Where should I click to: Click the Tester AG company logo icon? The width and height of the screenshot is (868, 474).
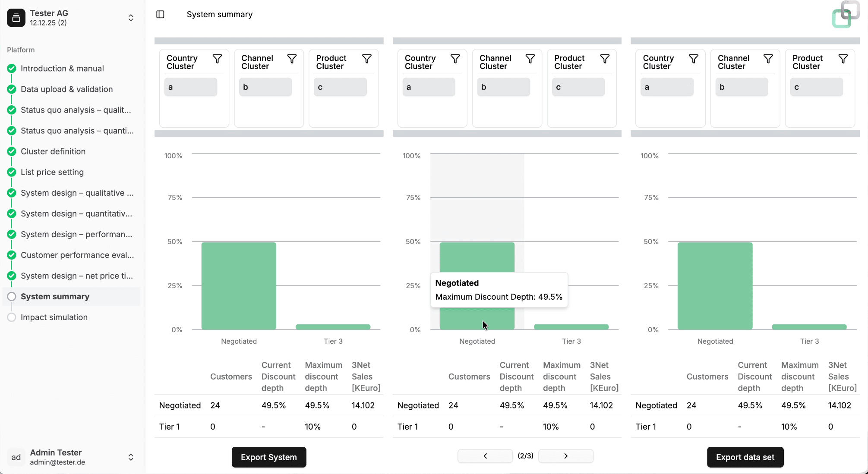tap(16, 18)
